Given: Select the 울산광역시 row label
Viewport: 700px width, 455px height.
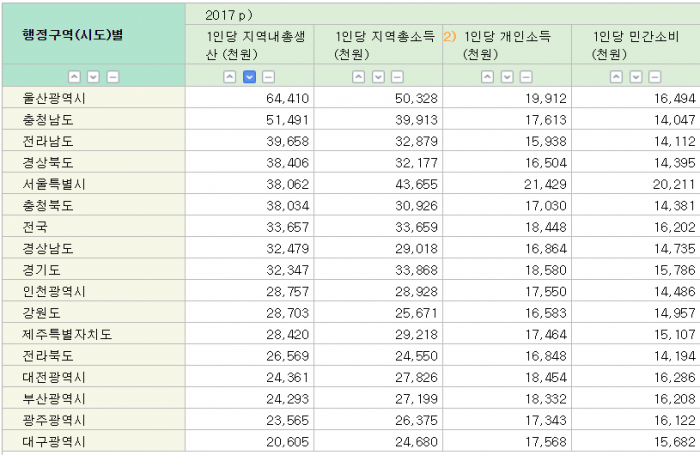Looking at the screenshot, I should click(55, 97).
